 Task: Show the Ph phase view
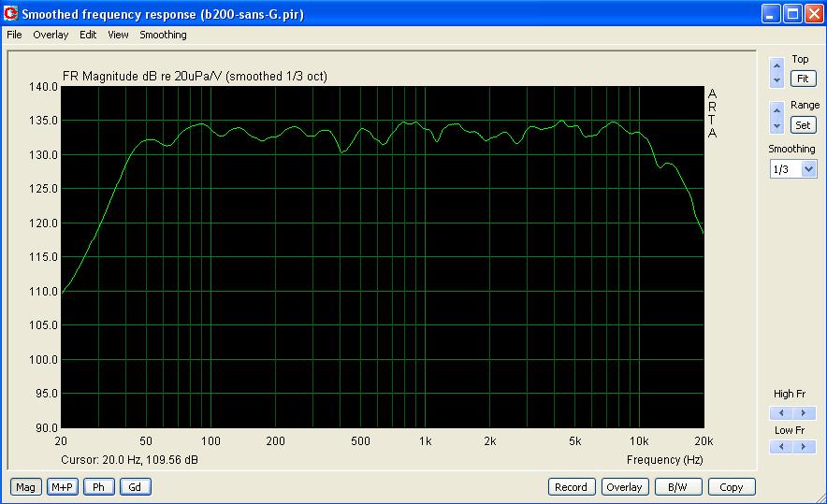pyautogui.click(x=98, y=486)
